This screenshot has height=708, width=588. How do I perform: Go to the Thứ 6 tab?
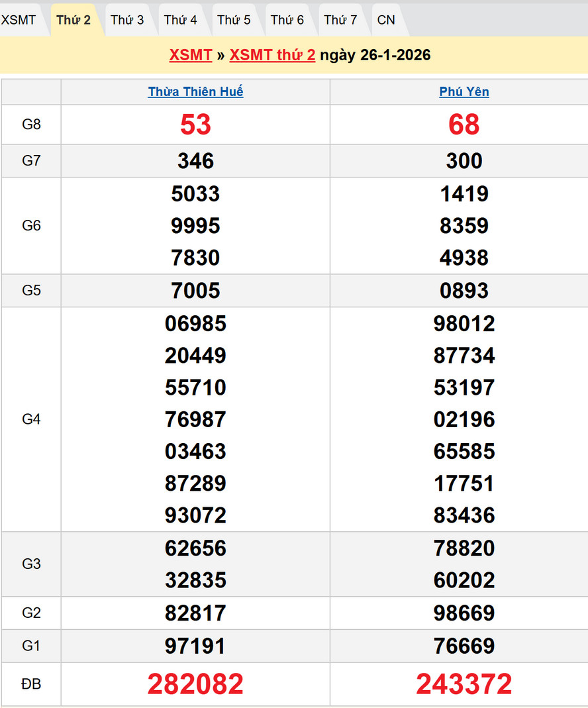[x=287, y=20]
